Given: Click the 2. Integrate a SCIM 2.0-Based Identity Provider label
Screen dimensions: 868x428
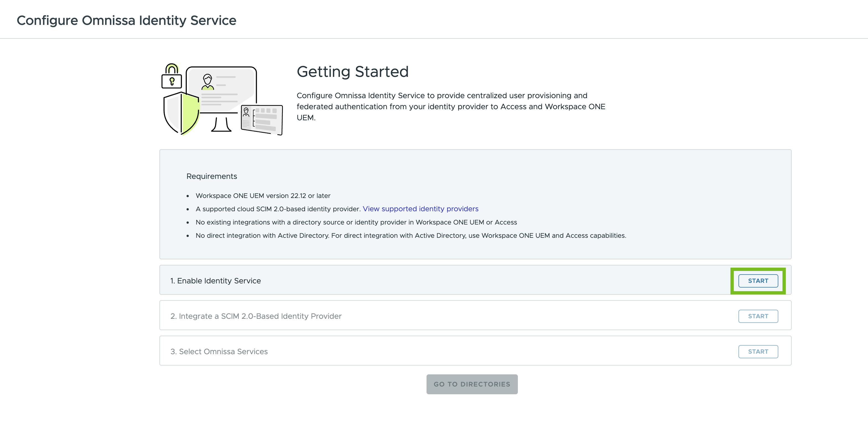Looking at the screenshot, I should 256,316.
